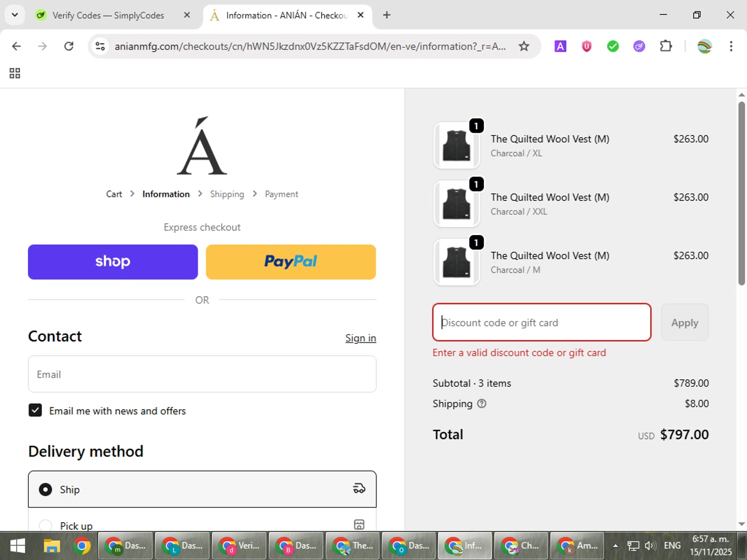Viewport: 747px width, 560px height.
Task: Click the ANIÁN store logo
Action: [x=202, y=146]
